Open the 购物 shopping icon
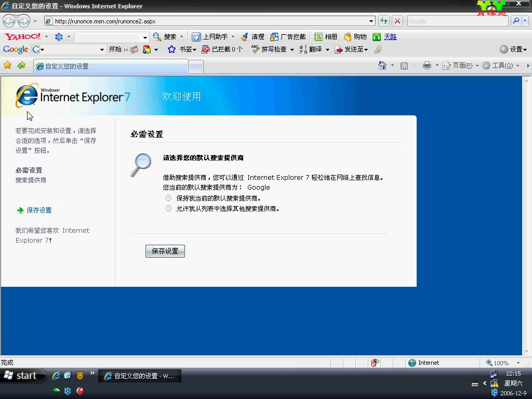 pos(348,37)
